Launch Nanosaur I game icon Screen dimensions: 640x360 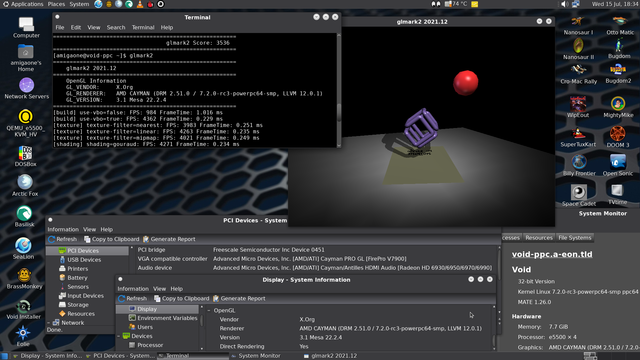pos(578,25)
